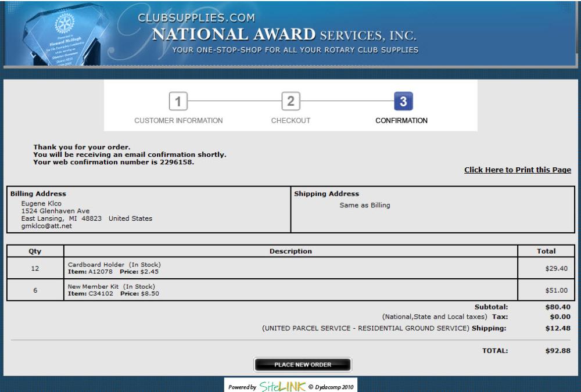The width and height of the screenshot is (581, 392).
Task: Click the New Member Kit item description
Action: [111, 286]
